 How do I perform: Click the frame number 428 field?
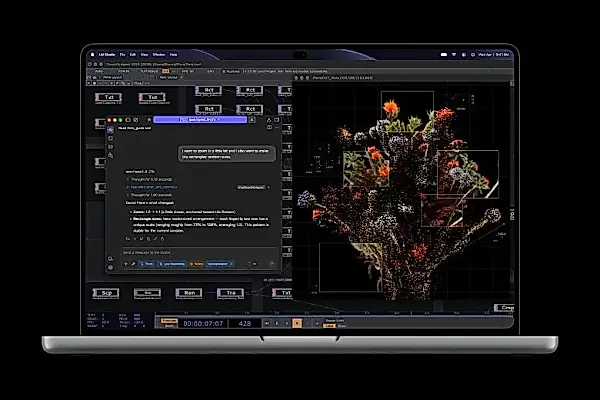click(x=245, y=323)
